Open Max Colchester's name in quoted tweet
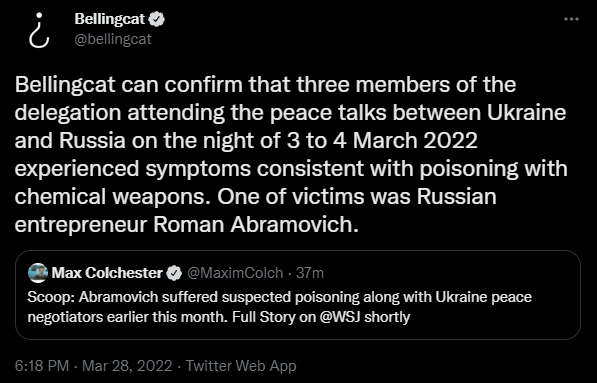The image size is (597, 383). (107, 273)
